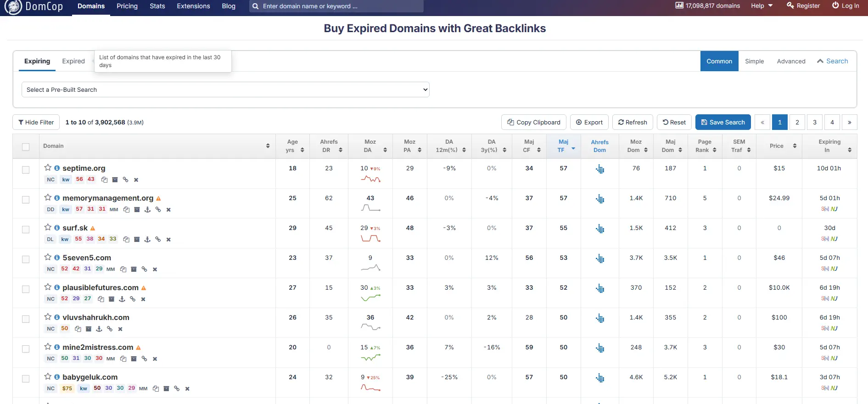Sort by the Maj TF column
The image size is (868, 404).
(x=564, y=146)
